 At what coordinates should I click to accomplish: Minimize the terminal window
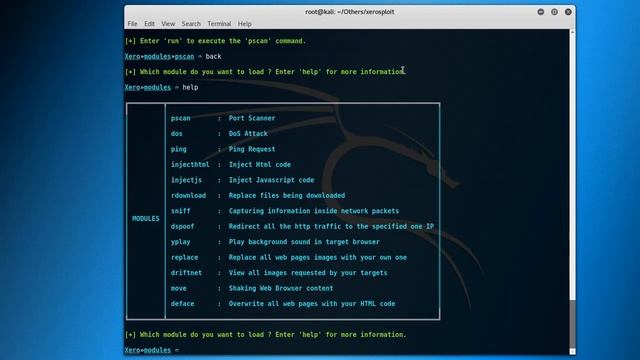(x=540, y=12)
